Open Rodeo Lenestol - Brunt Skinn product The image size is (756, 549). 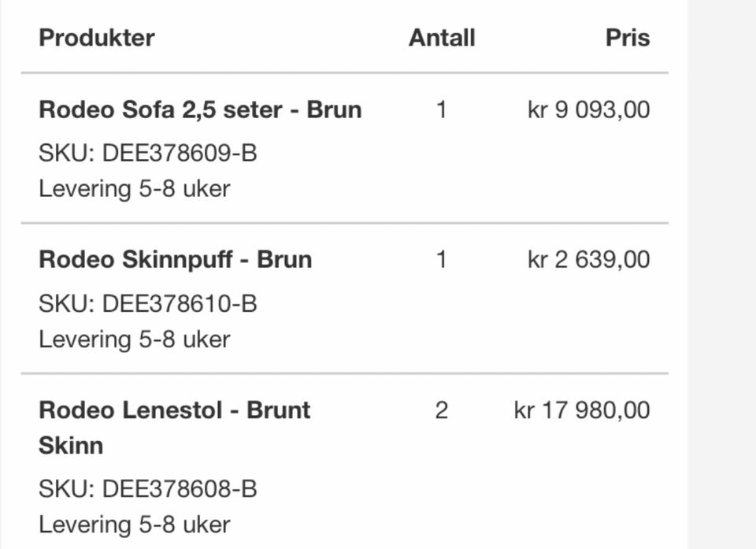click(x=175, y=428)
